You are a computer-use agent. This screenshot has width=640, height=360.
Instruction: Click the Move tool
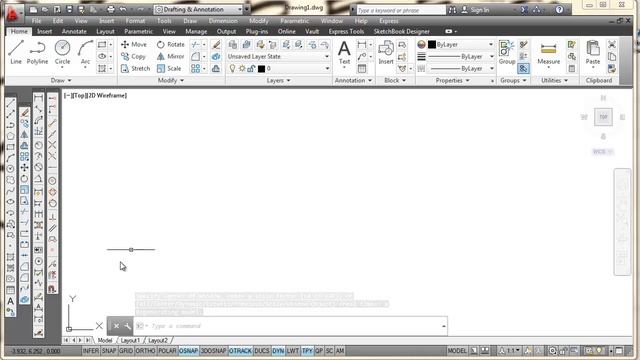coord(133,44)
